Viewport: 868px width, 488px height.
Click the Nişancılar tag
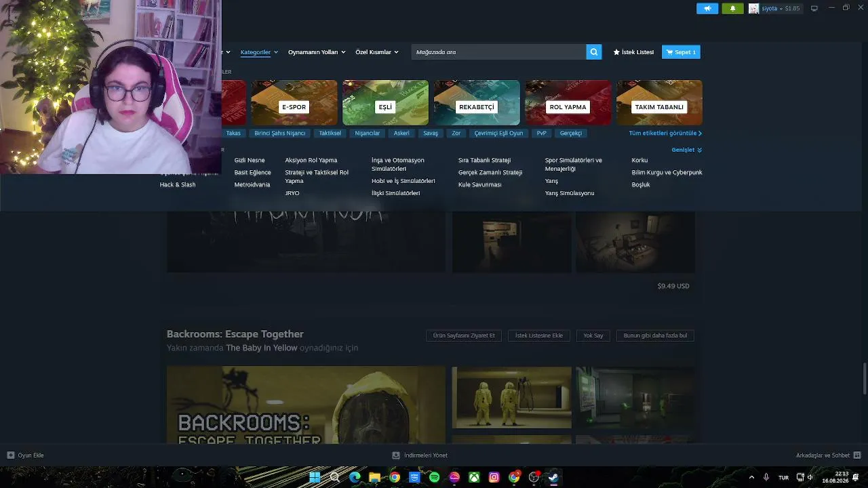pyautogui.click(x=368, y=134)
